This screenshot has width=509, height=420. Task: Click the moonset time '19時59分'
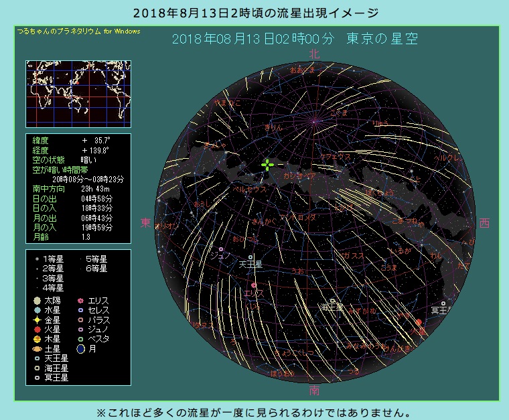[96, 228]
